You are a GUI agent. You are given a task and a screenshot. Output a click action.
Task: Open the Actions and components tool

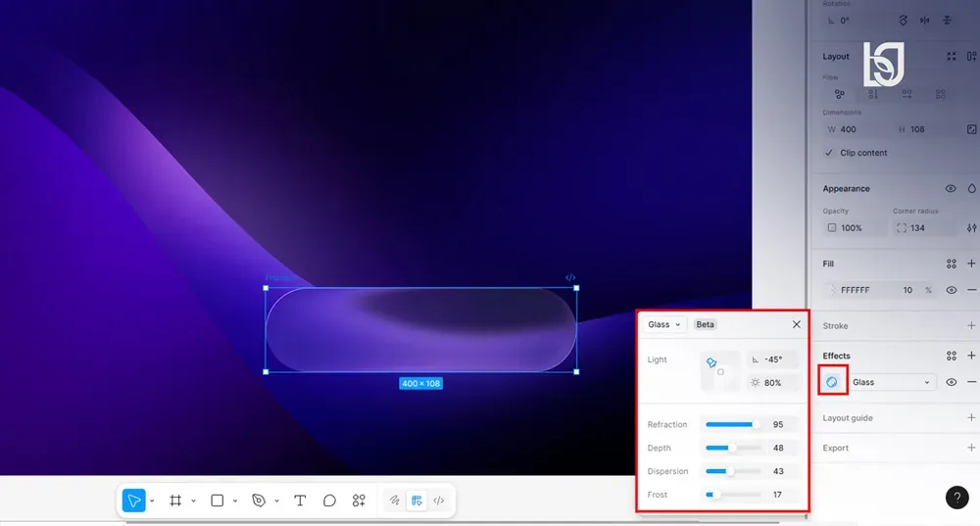point(359,501)
